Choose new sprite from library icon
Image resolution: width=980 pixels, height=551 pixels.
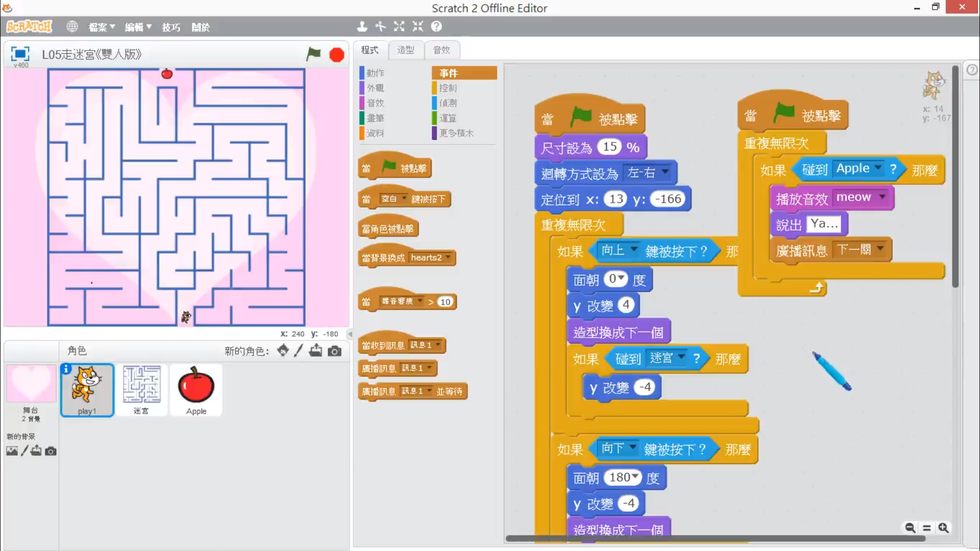pyautogui.click(x=283, y=350)
